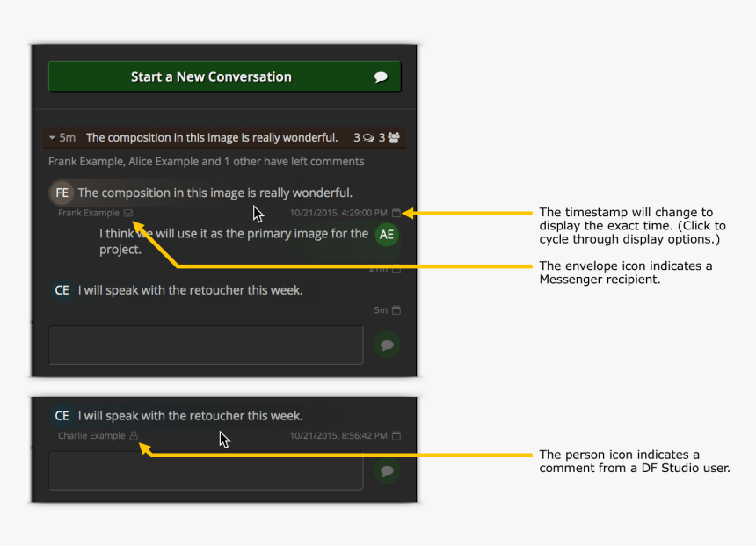Click Alice's comment about the primary image
756x546 pixels.
(234, 241)
